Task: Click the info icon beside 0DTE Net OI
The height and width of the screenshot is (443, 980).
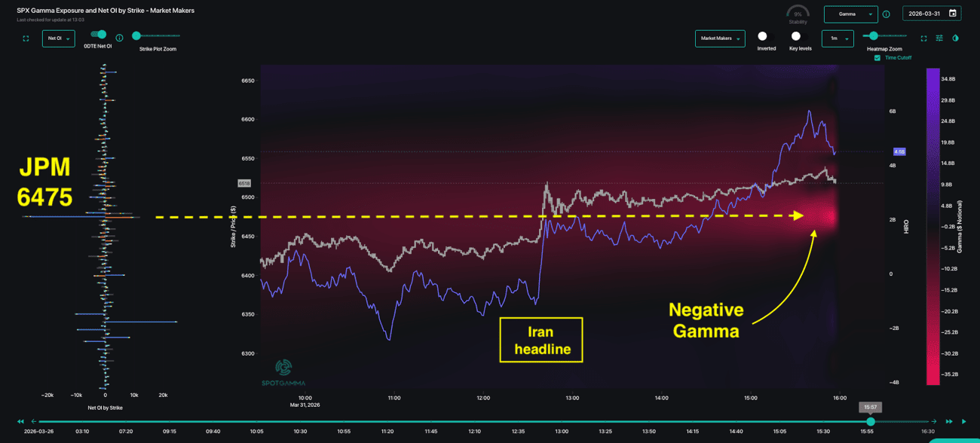Action: (x=119, y=38)
